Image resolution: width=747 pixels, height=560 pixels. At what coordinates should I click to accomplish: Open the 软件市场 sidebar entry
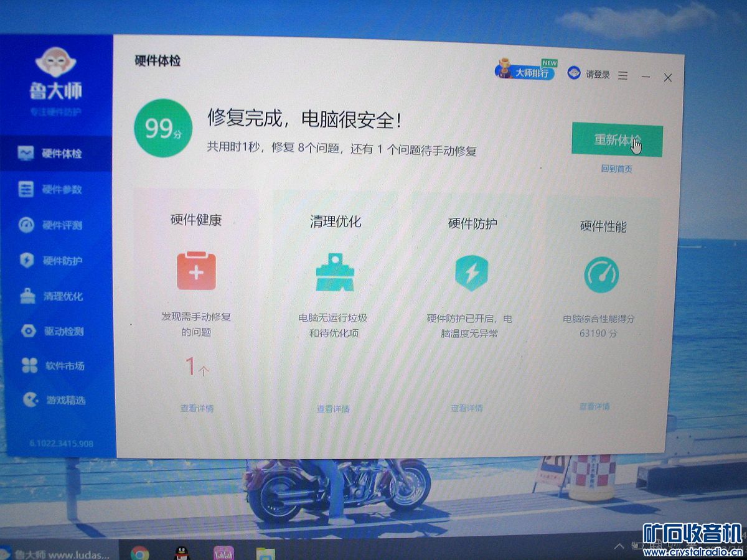pyautogui.click(x=56, y=365)
